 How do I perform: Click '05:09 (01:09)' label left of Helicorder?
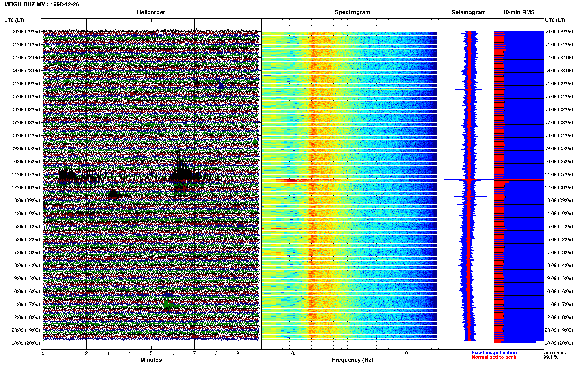(x=26, y=96)
